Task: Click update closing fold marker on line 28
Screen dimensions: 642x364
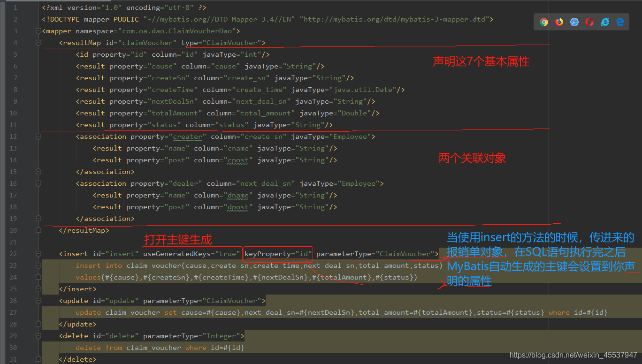Action: (38, 324)
